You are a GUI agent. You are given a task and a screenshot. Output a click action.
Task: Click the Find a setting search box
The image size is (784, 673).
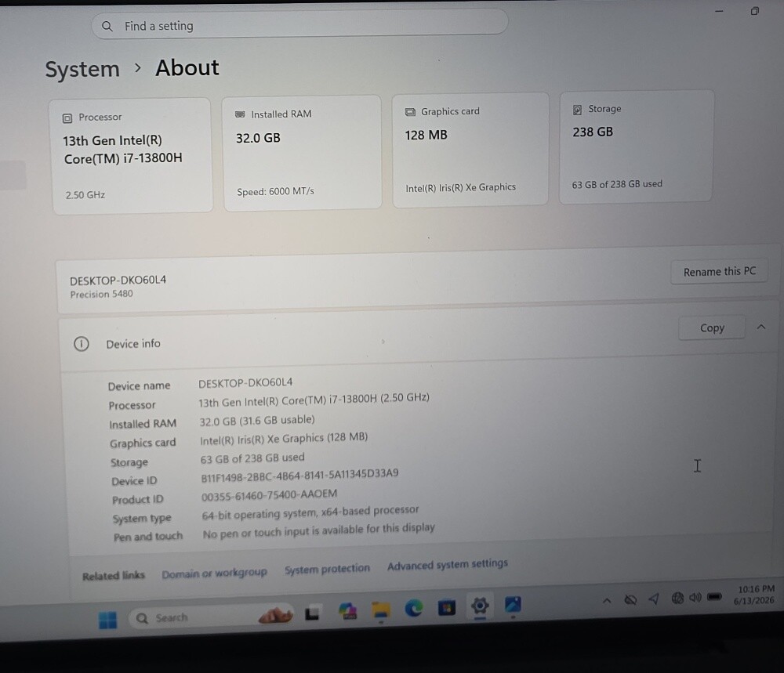(299, 24)
